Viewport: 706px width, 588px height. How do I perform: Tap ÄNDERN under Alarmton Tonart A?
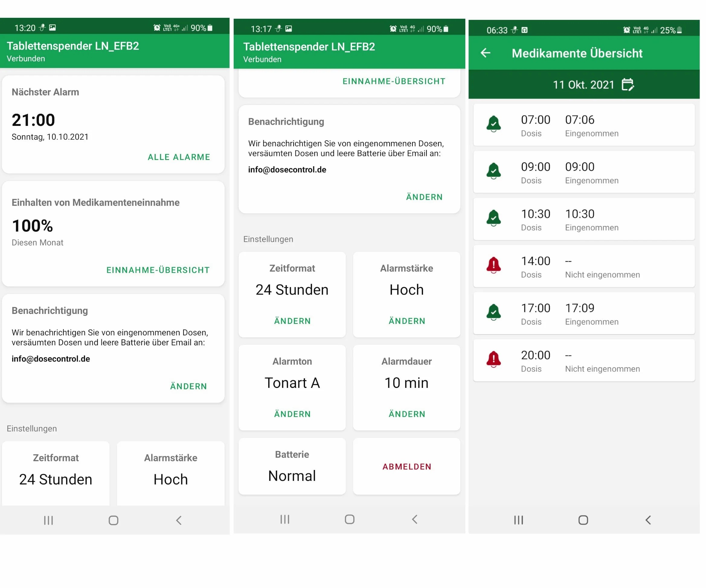pos(292,414)
